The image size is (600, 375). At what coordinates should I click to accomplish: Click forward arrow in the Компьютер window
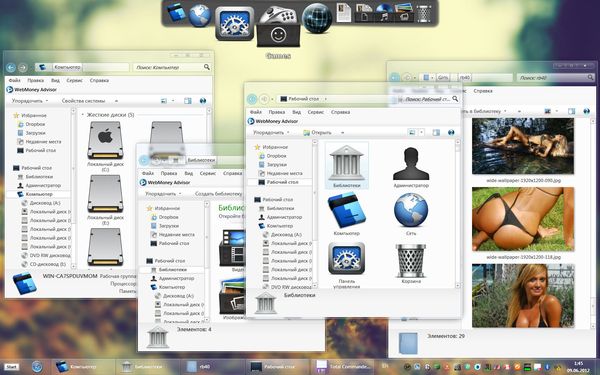tap(23, 68)
